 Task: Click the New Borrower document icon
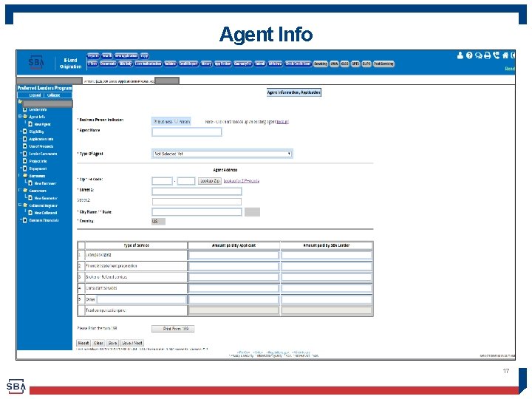coord(30,183)
